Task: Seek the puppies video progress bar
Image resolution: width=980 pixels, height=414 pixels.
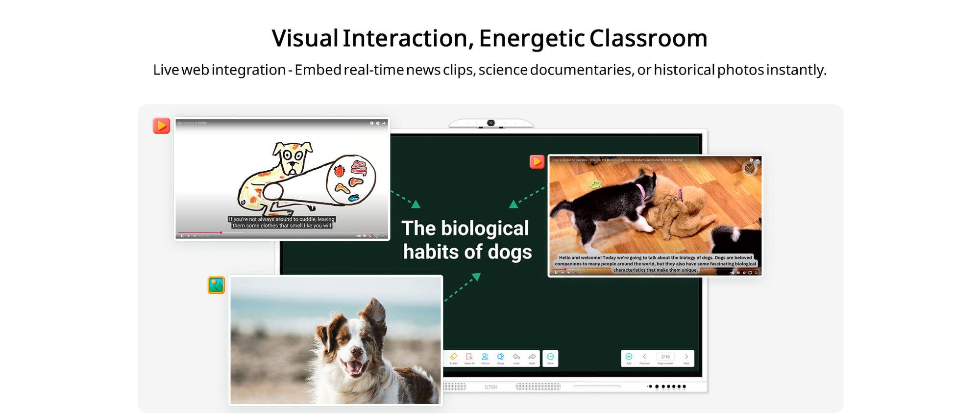Action: point(655,269)
